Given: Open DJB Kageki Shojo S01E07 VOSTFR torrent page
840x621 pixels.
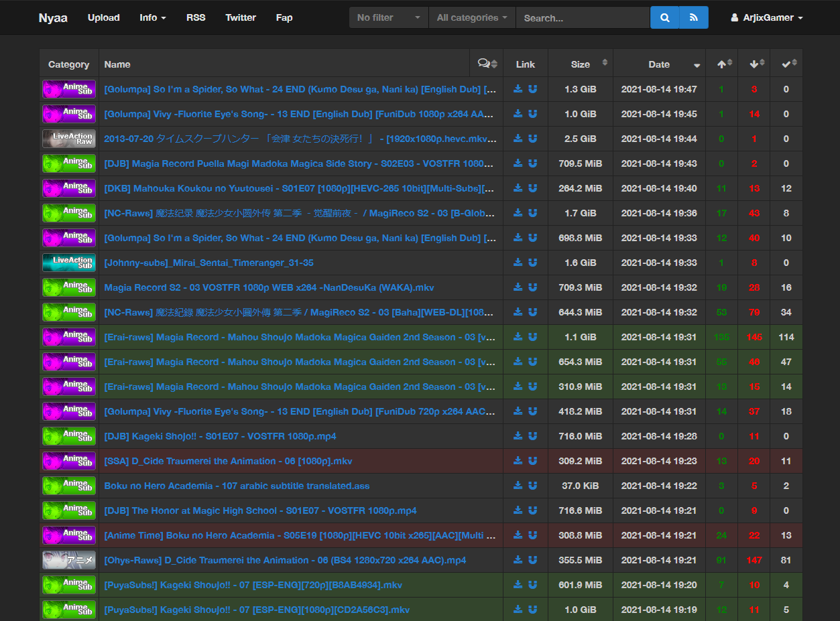Looking at the screenshot, I should click(220, 436).
